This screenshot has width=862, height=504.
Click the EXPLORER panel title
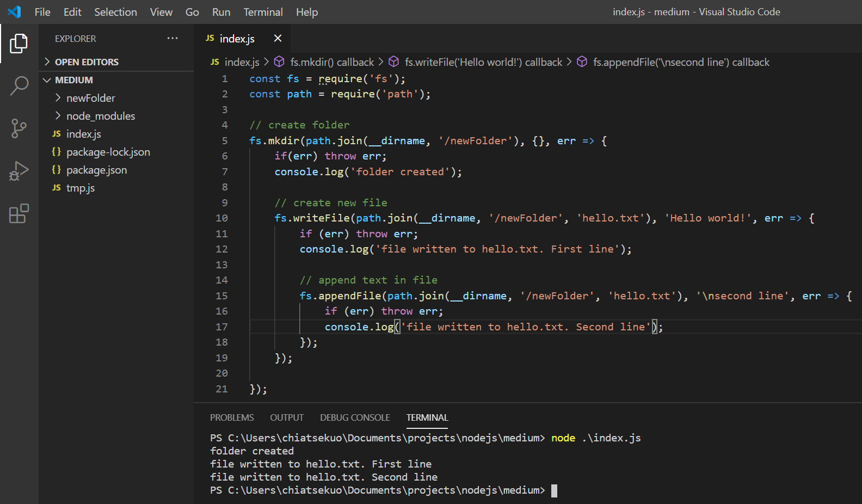point(75,39)
